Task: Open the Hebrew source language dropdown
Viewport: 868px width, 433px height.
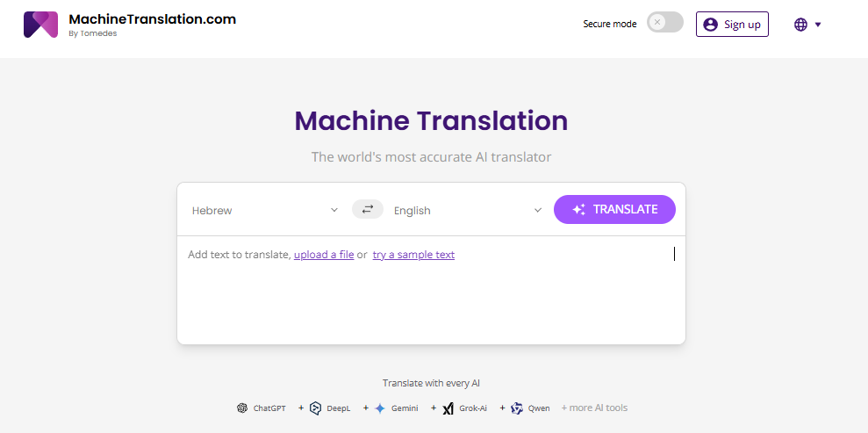Action: 264,211
